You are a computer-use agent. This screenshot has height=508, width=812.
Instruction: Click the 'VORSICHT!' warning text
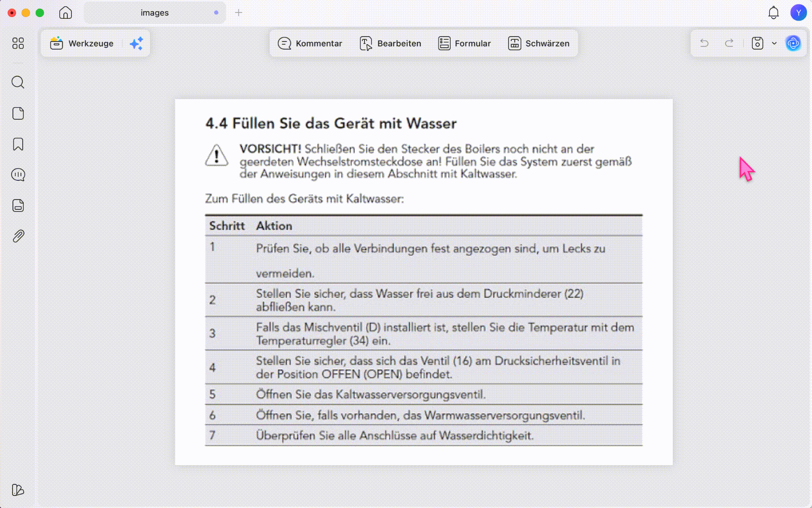270,149
